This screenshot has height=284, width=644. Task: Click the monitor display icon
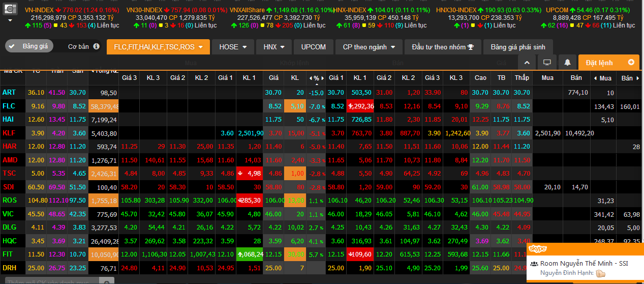(x=547, y=63)
